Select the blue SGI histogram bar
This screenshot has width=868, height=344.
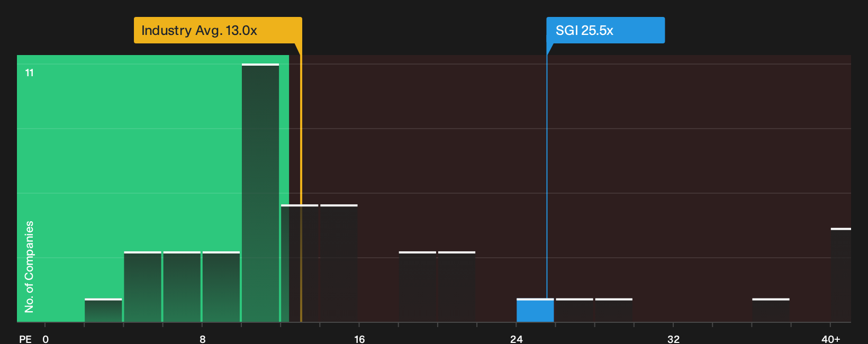pyautogui.click(x=535, y=310)
